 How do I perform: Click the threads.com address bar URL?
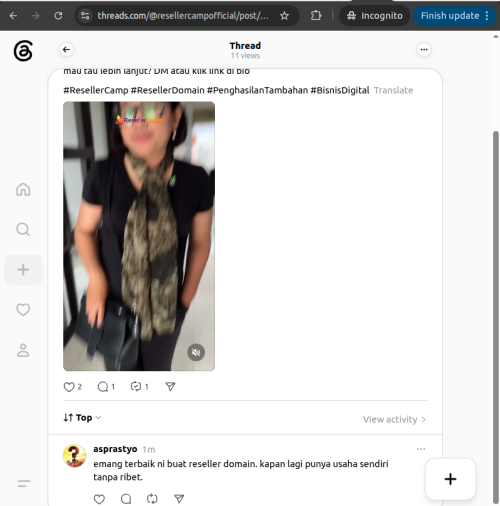coord(183,16)
